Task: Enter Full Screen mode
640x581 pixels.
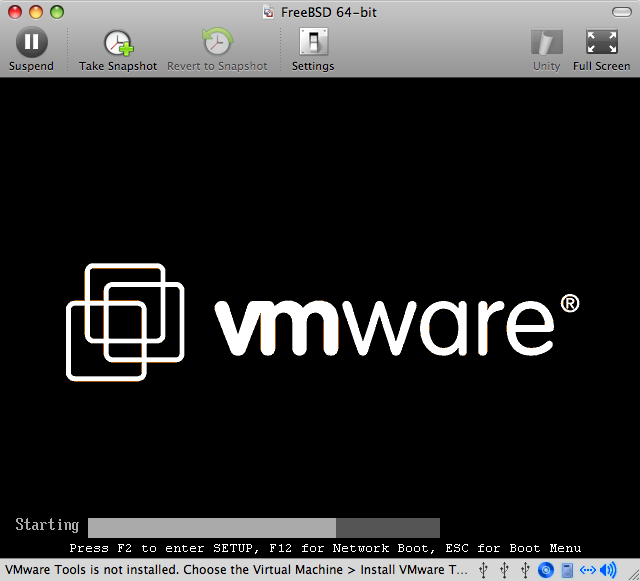Action: (602, 43)
